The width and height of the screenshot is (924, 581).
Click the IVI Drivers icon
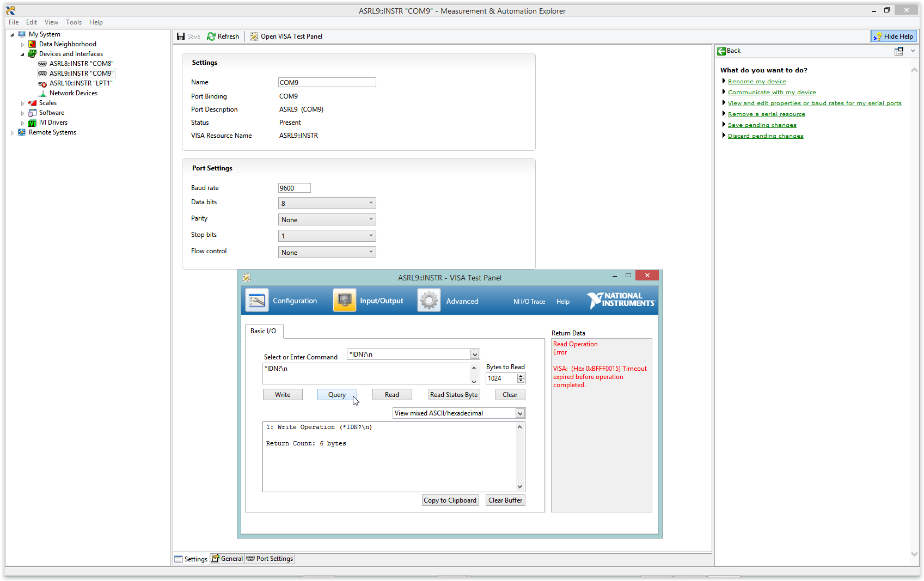point(32,123)
